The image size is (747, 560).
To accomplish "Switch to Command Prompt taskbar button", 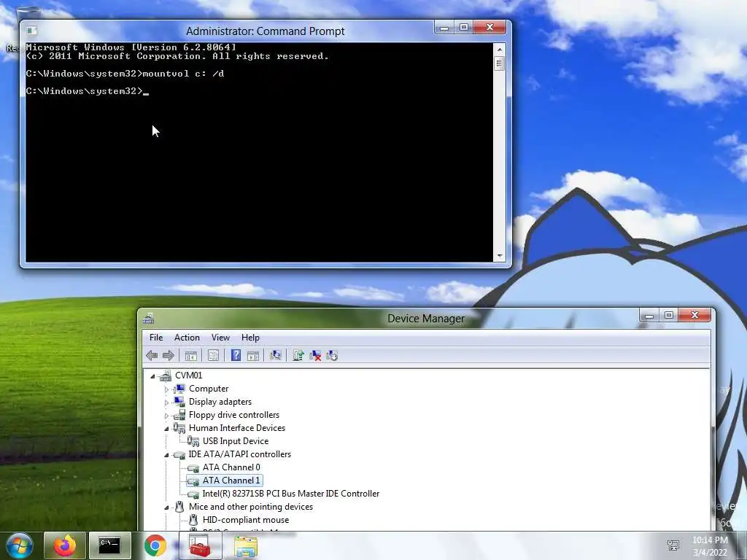I will point(110,545).
